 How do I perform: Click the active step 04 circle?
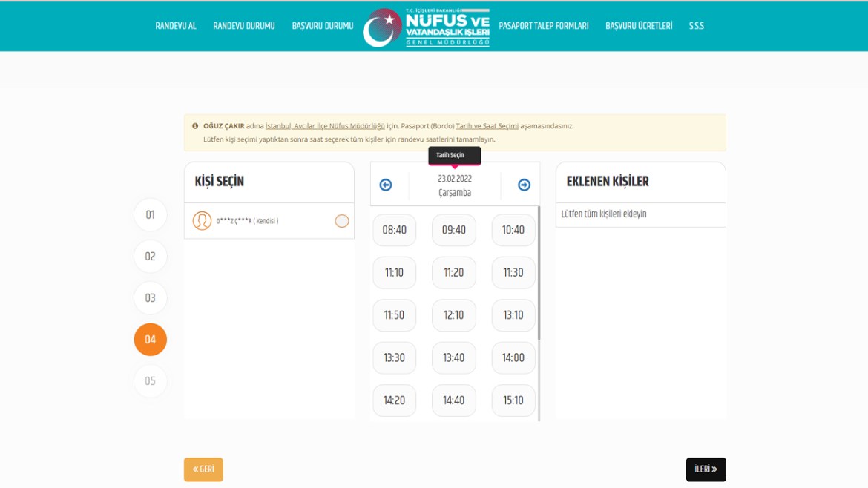click(x=151, y=340)
